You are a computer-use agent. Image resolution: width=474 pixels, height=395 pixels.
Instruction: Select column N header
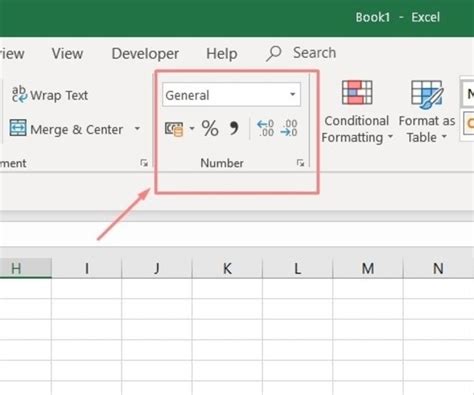438,268
